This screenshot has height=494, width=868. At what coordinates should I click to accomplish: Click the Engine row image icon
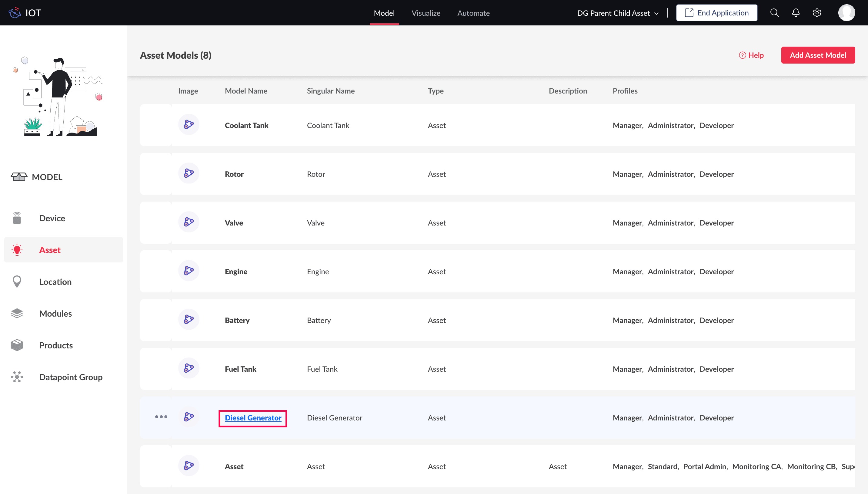(189, 271)
